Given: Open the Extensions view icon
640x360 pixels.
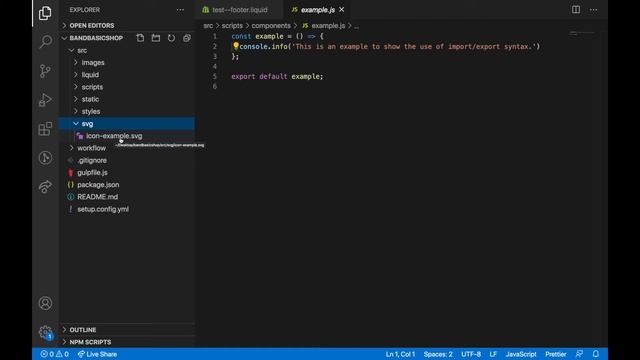Looking at the screenshot, I should pos(45,129).
